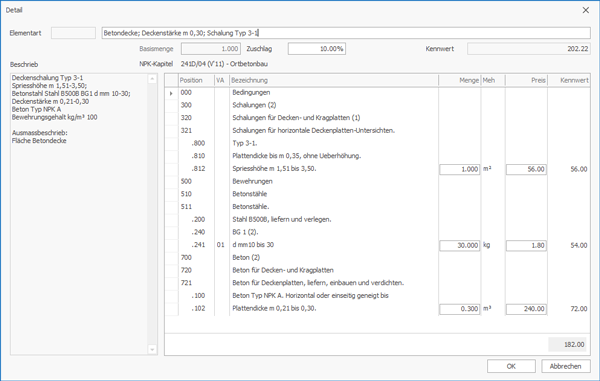
Task: Edit Menge 0.300 m³ field
Action: (x=460, y=309)
